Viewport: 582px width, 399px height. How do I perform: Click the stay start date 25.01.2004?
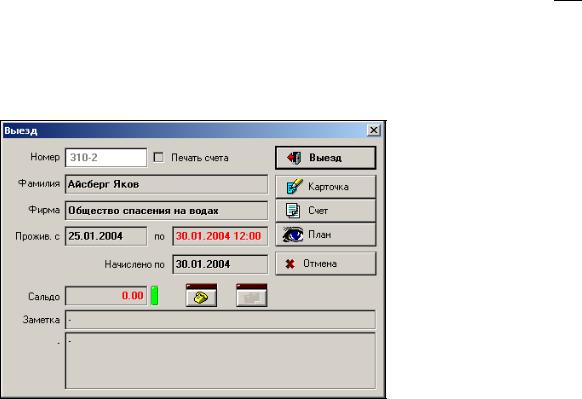pyautogui.click(x=106, y=236)
